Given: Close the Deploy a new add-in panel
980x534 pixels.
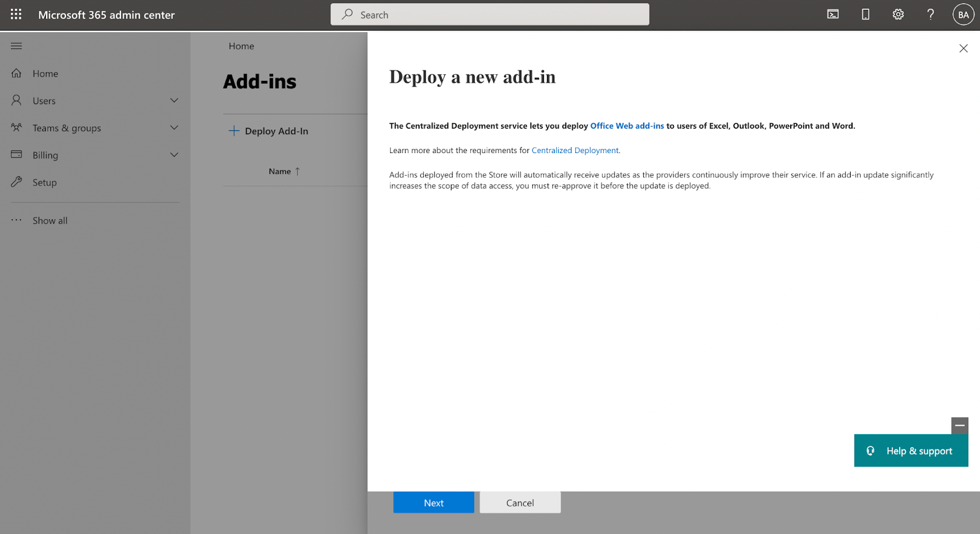Looking at the screenshot, I should click(963, 48).
